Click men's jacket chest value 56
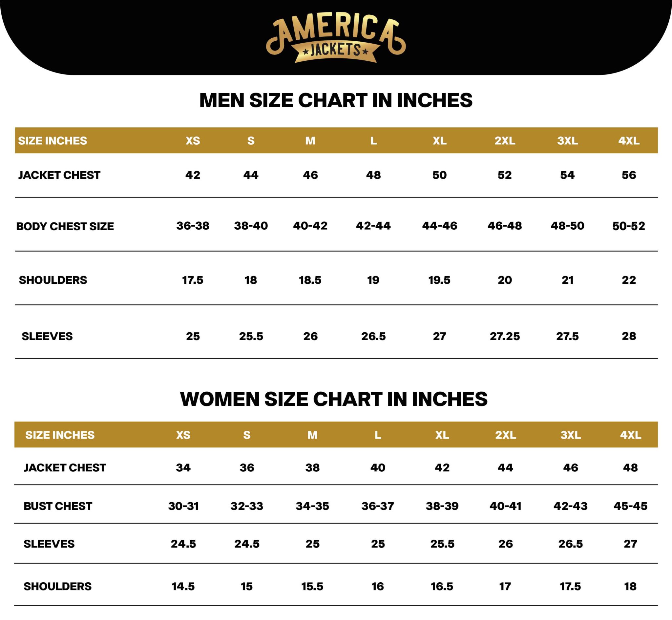 629,175
